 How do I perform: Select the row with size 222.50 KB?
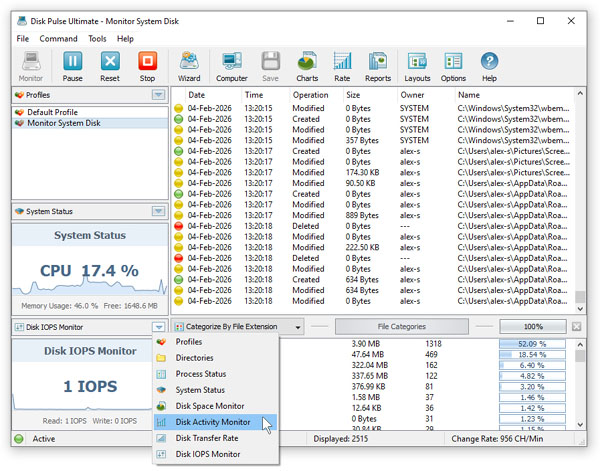[x=372, y=248]
